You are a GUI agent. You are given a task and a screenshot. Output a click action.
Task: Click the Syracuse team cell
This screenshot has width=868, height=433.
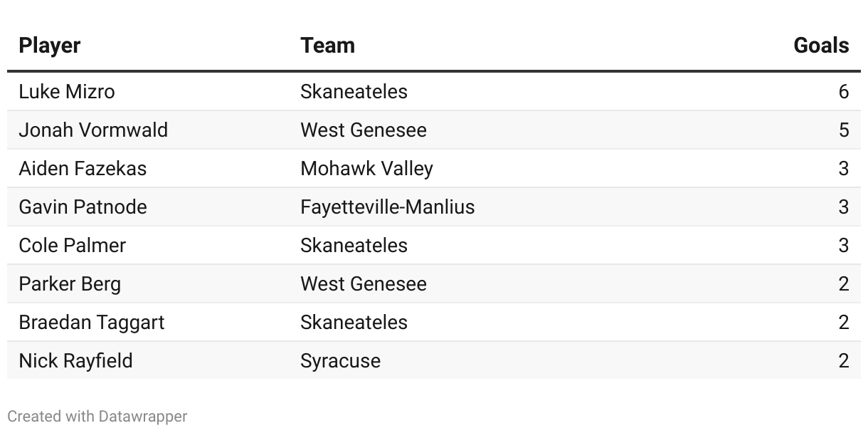[340, 361]
